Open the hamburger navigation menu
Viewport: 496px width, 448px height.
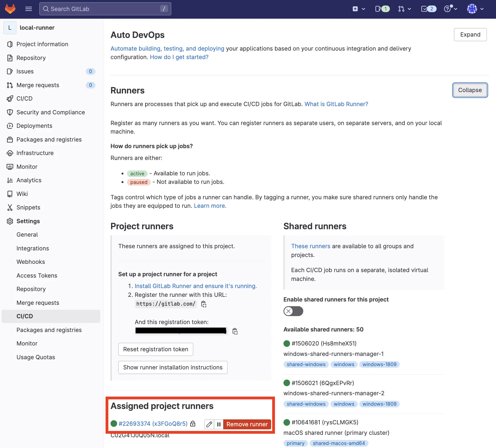(x=29, y=9)
